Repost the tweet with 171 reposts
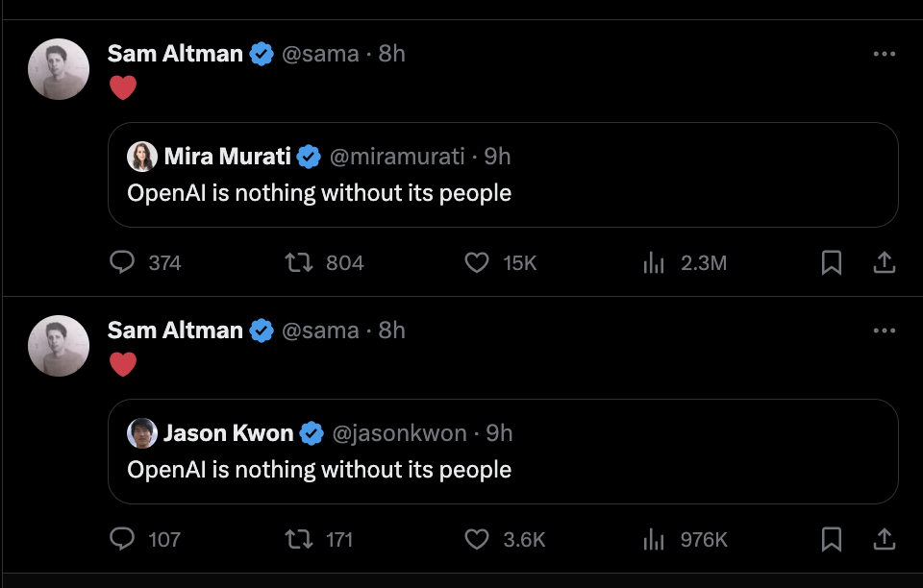Screen dimensions: 923x588 click(301, 539)
